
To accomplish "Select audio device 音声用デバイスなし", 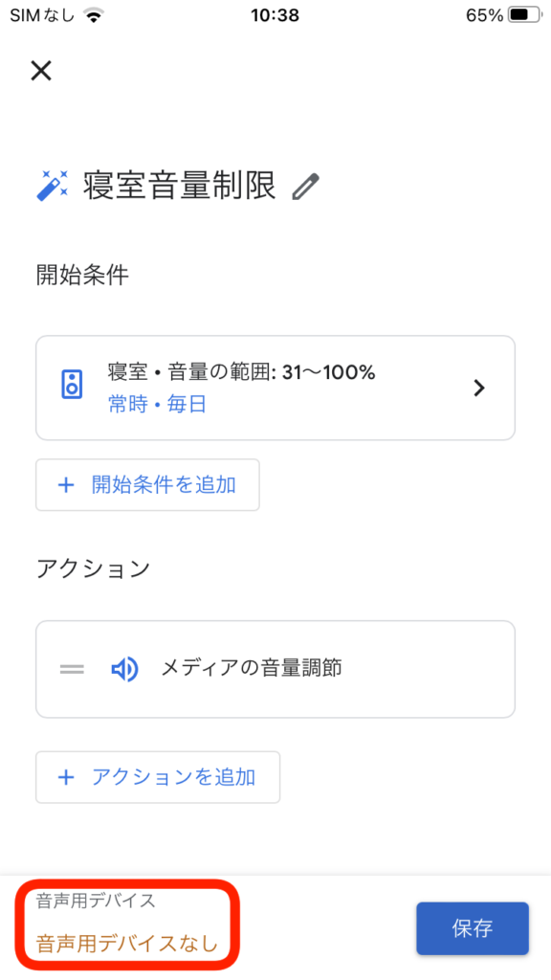I will click(127, 943).
